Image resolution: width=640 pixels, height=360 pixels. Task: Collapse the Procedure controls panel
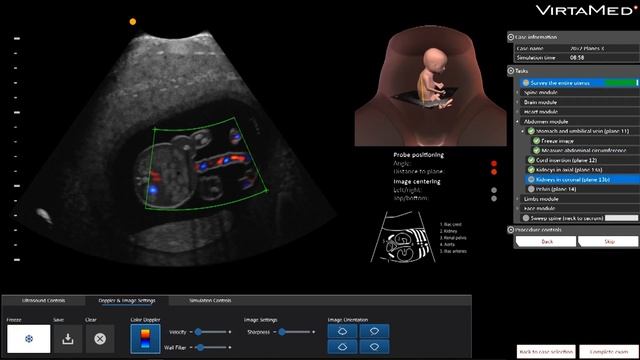[511, 230]
